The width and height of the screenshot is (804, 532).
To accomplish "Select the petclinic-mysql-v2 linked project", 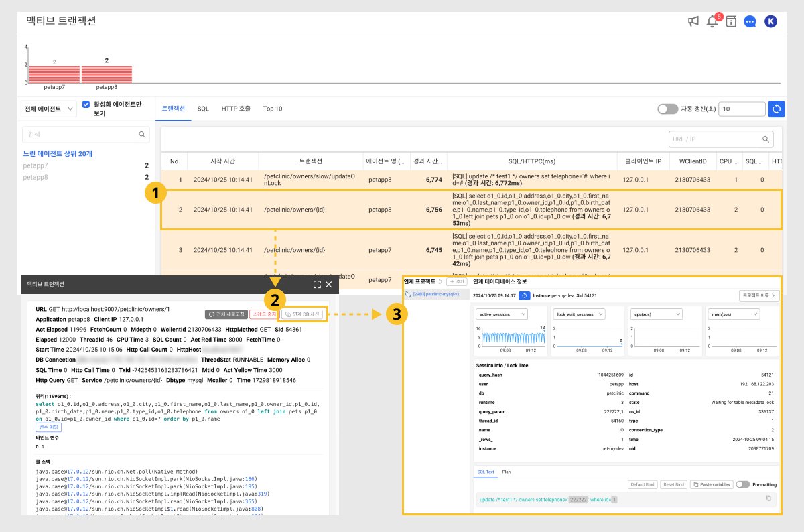I will coord(436,295).
